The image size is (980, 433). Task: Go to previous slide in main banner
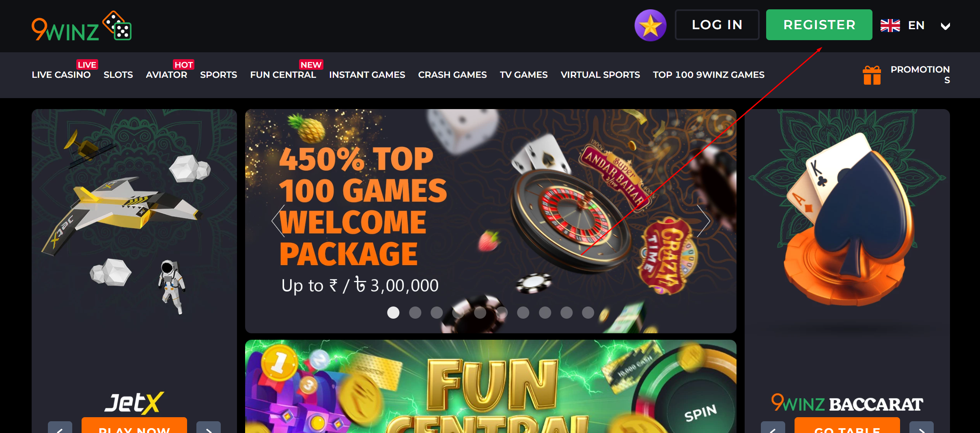click(x=278, y=221)
